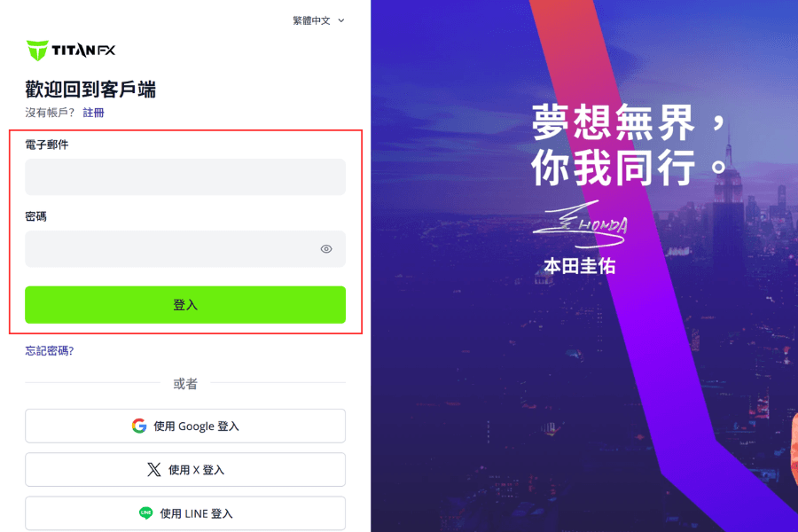Choose 使用 Google 登入
The width and height of the screenshot is (798, 532).
click(x=185, y=426)
